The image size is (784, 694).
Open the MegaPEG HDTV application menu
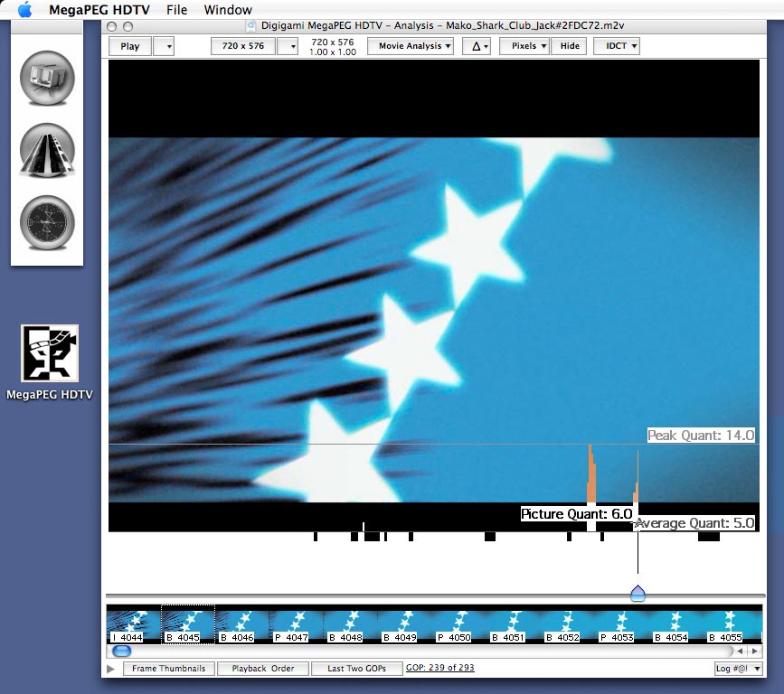click(99, 10)
